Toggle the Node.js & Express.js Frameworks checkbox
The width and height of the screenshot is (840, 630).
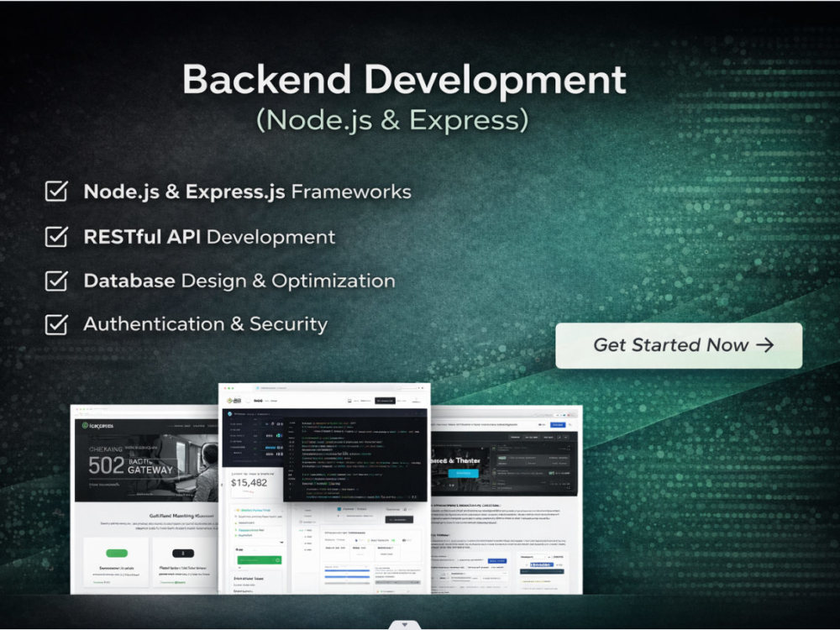56,191
